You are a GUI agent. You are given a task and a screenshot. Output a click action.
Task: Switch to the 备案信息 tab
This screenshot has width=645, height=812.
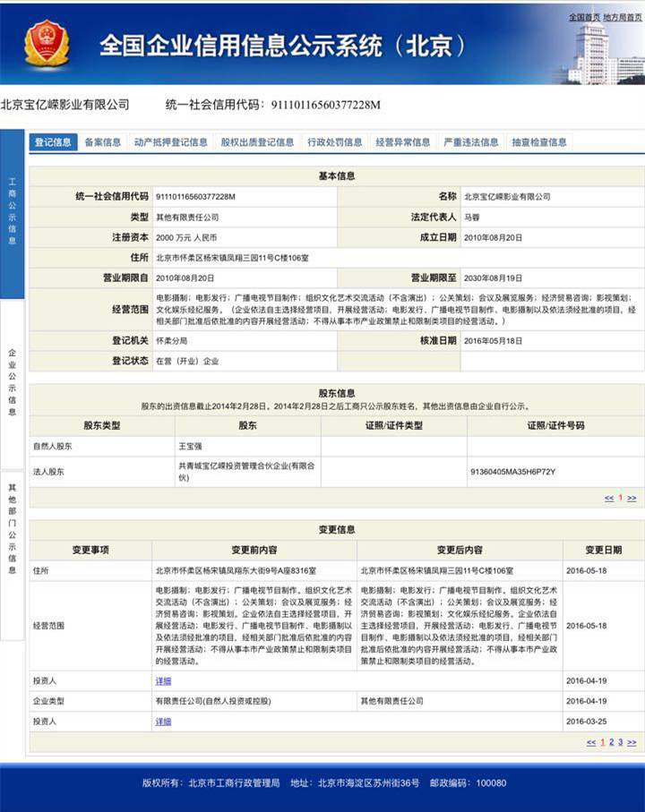click(103, 142)
